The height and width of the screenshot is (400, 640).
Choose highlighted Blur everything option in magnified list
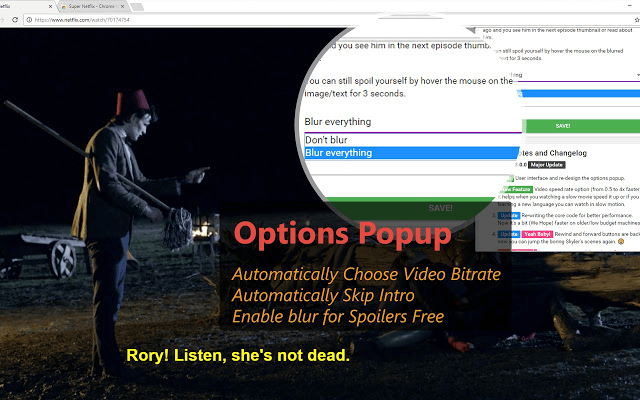(x=412, y=153)
